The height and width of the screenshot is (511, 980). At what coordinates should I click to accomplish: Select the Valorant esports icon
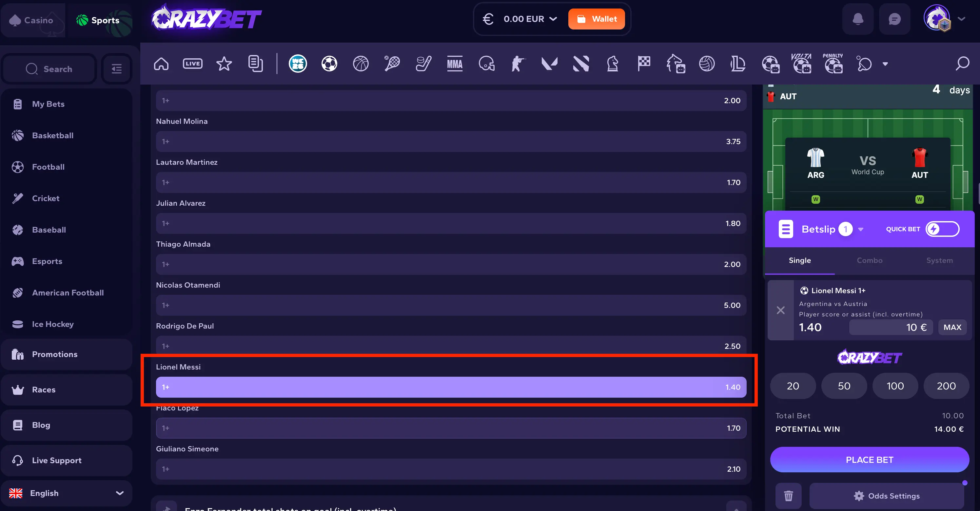(x=549, y=64)
